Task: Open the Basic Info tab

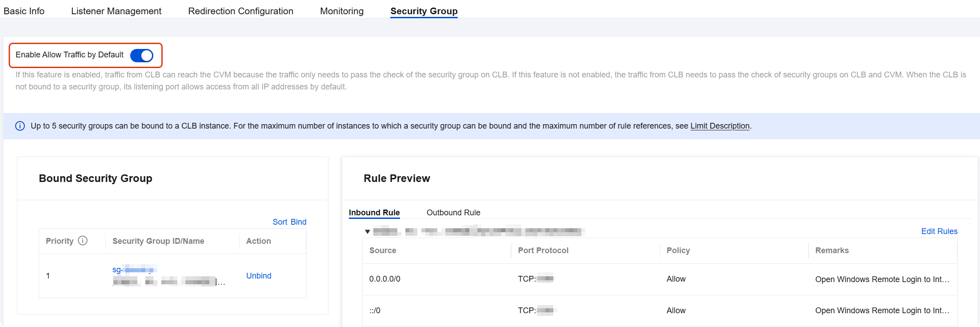Action: [24, 11]
